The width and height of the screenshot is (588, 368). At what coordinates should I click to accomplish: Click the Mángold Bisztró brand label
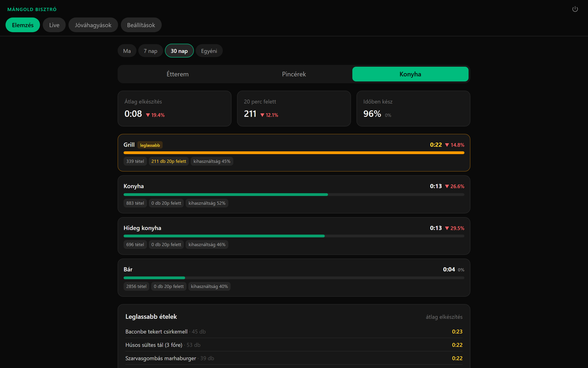(x=32, y=9)
